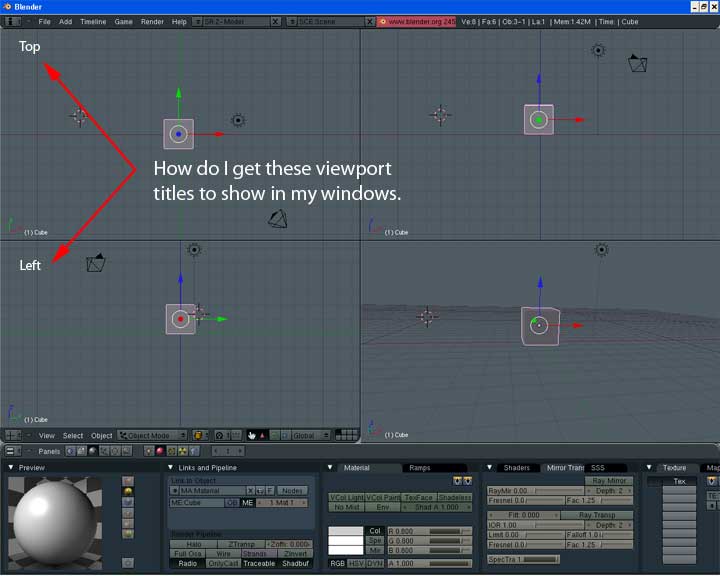Click the Nodes button
The height and width of the screenshot is (576, 720).
click(291, 490)
